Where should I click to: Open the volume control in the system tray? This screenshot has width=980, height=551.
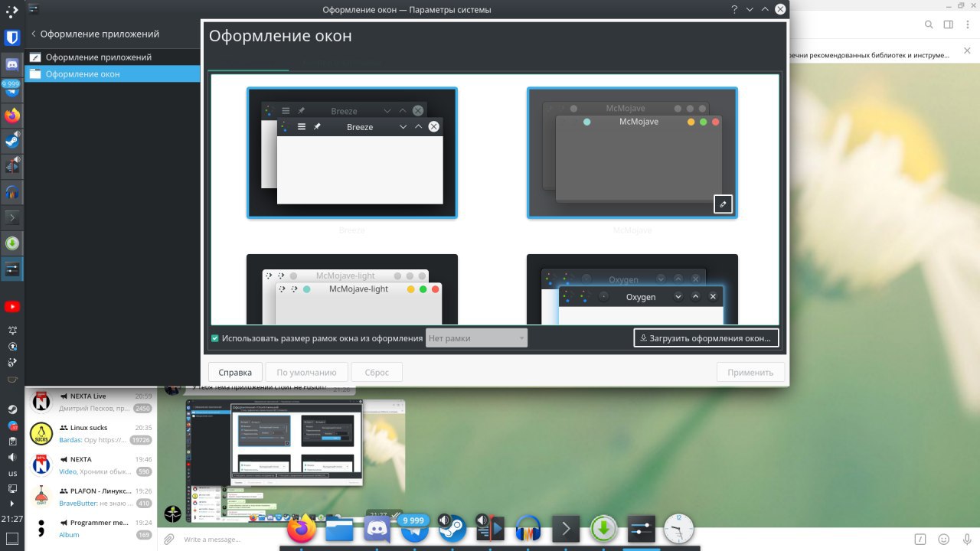[x=12, y=457]
